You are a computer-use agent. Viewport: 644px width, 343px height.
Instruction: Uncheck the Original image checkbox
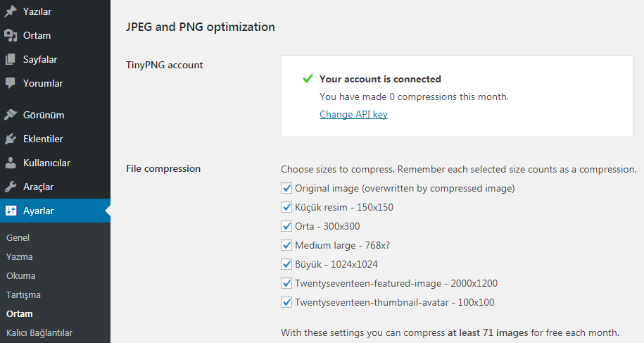(x=286, y=188)
